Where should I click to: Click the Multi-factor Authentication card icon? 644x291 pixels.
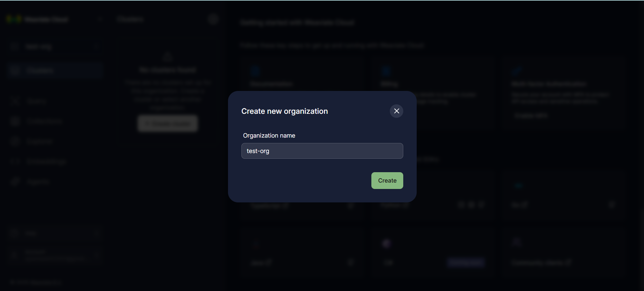point(516,71)
